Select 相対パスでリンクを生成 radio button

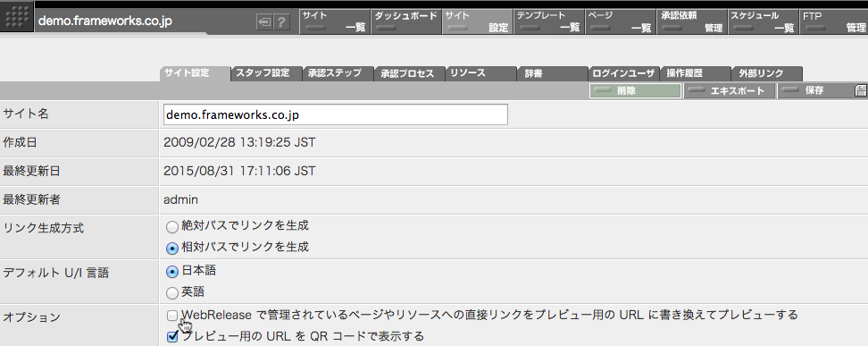click(x=172, y=248)
